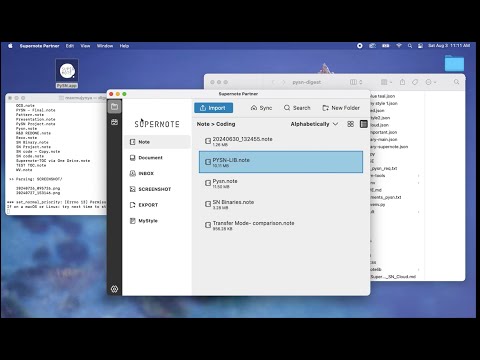Select SN_Cloud.md file in Finder window

pos(393,277)
